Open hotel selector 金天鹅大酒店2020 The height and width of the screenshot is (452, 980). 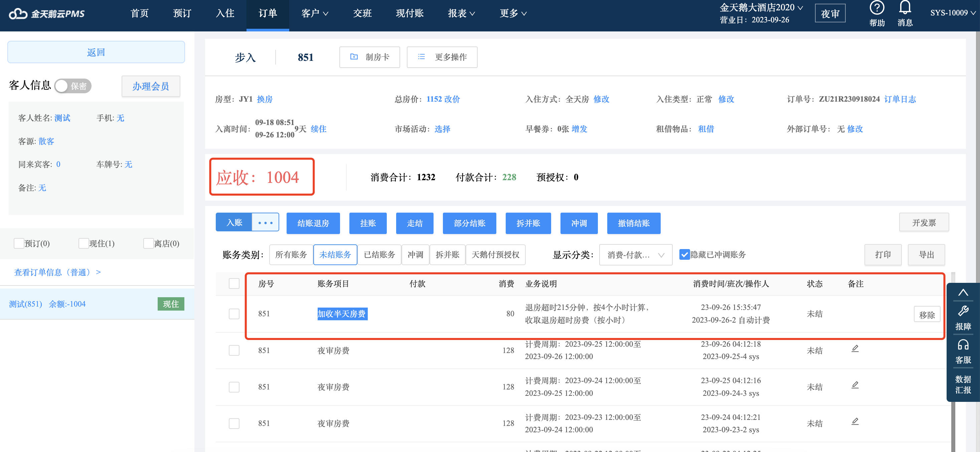point(761,8)
